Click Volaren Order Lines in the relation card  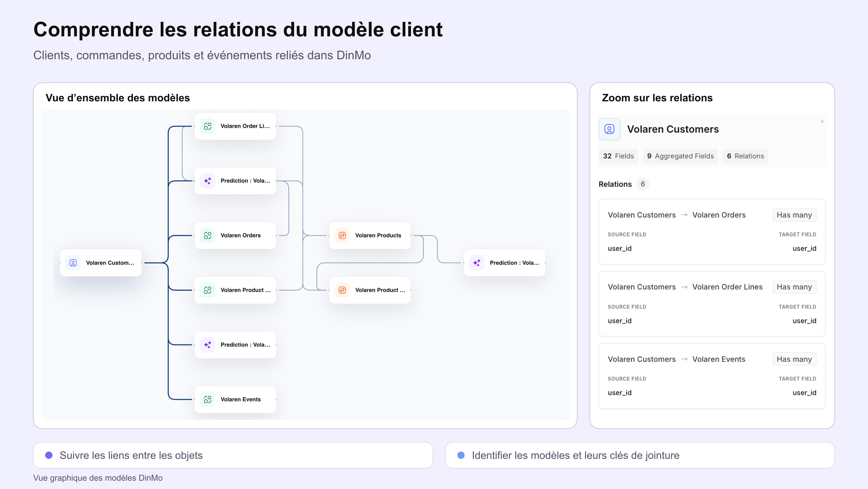pos(727,287)
